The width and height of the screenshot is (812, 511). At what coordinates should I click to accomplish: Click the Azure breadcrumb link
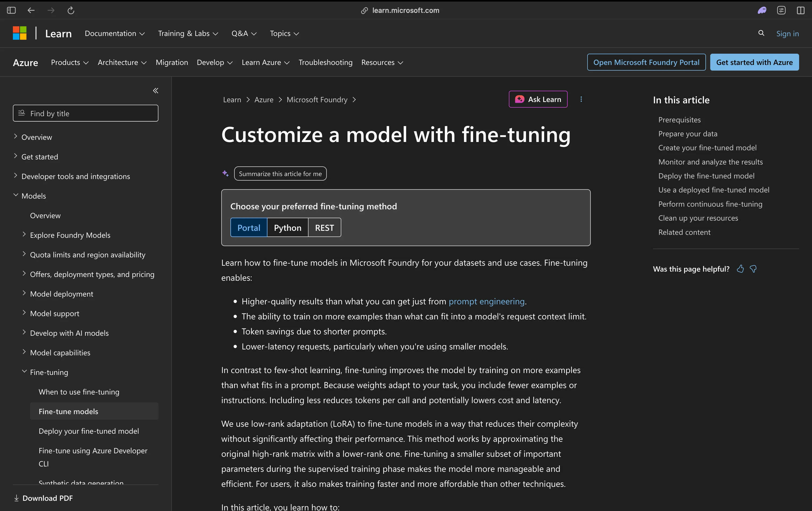point(264,100)
